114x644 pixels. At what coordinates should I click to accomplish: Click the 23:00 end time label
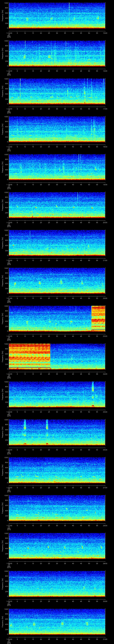click(105, 336)
